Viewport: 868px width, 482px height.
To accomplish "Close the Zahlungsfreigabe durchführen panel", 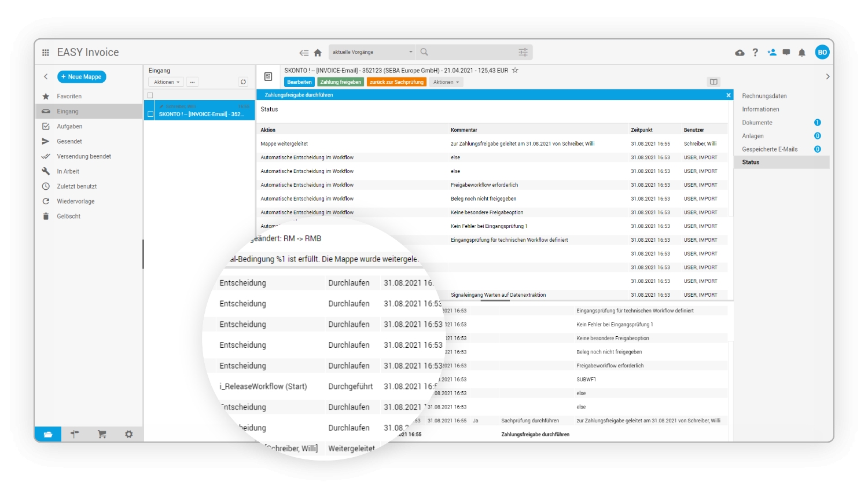I will tap(729, 95).
